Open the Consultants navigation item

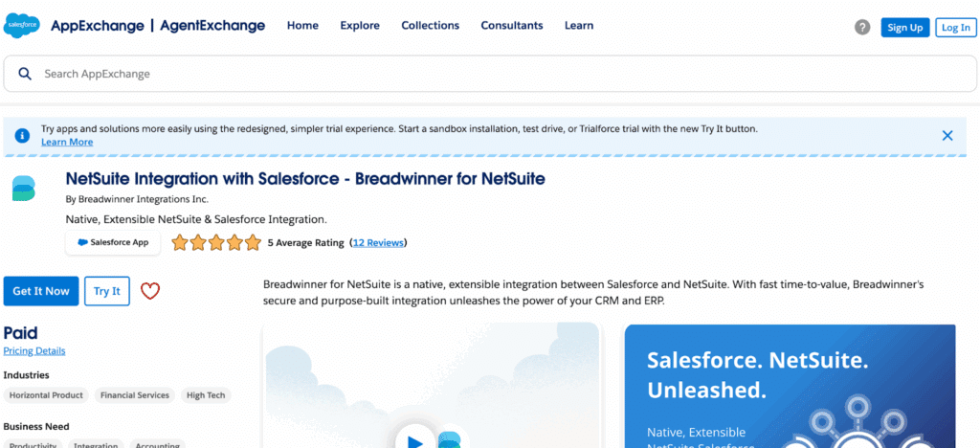pos(511,26)
